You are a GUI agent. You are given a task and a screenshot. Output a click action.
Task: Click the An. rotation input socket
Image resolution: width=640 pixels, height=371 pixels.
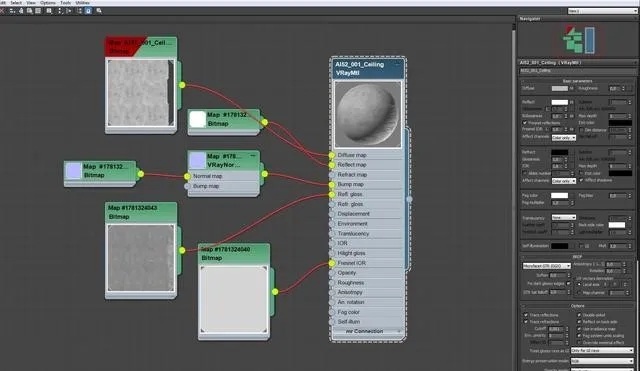pos(332,302)
